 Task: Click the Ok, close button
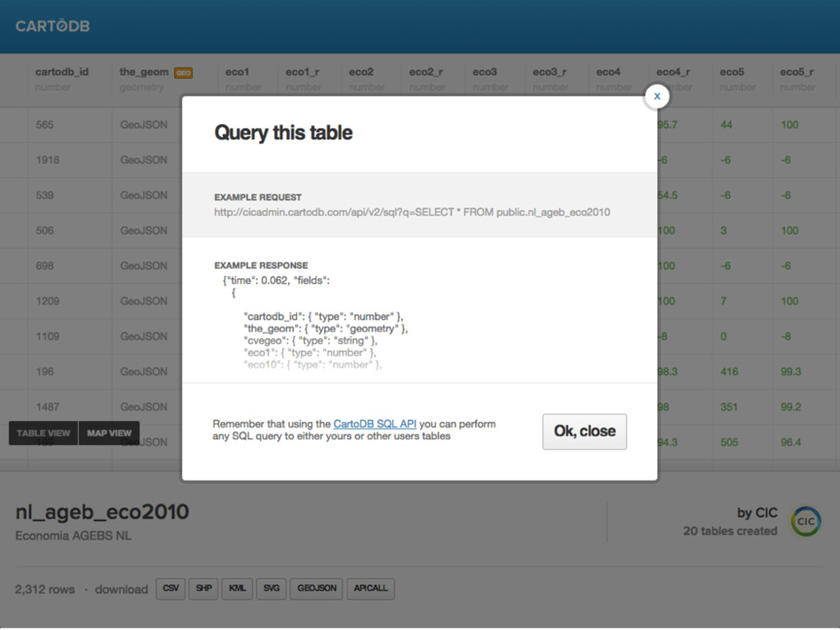click(584, 431)
